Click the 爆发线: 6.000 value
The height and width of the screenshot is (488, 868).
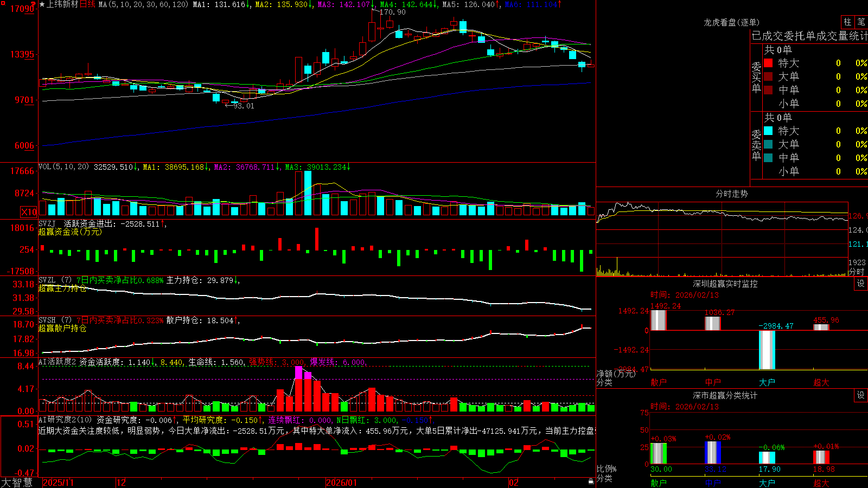(338, 362)
